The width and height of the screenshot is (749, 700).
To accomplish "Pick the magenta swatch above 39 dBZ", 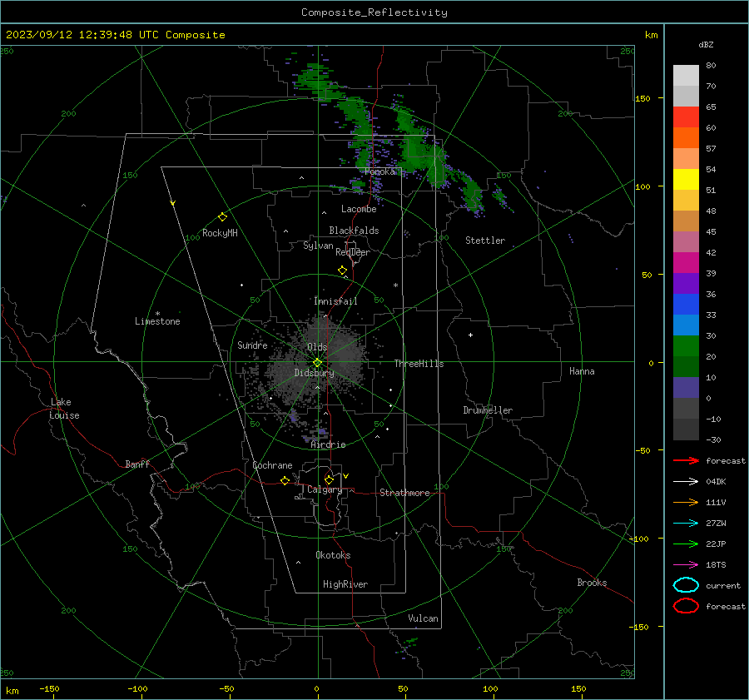I will 686,262.
